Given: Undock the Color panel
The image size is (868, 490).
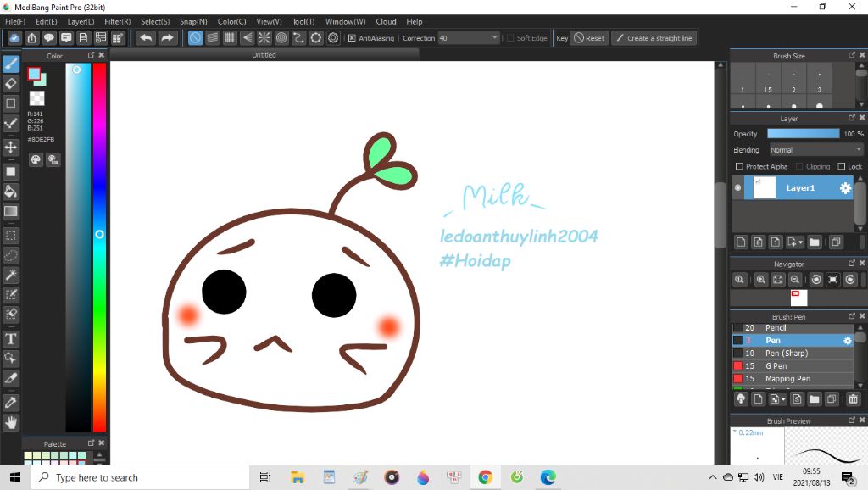Looking at the screenshot, I should click(x=92, y=55).
